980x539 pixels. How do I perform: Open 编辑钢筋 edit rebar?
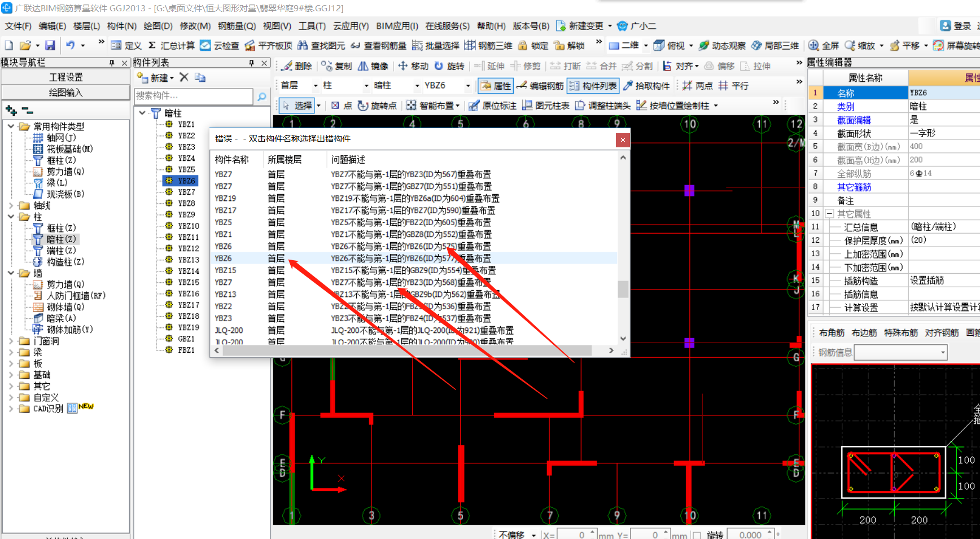540,86
